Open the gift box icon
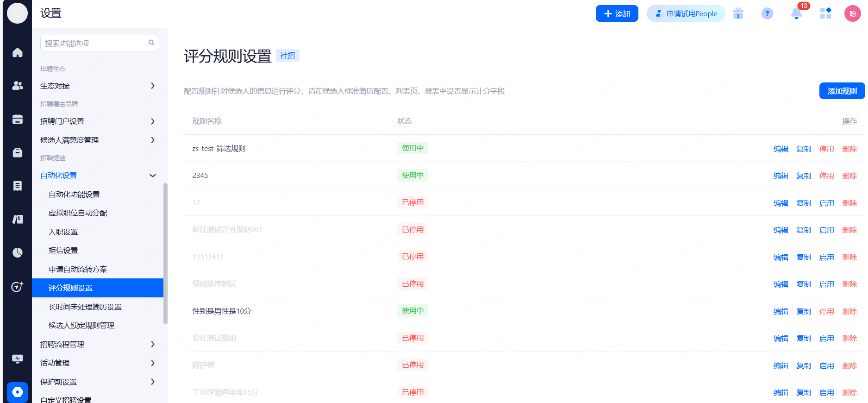This screenshot has height=403, width=868. tap(738, 13)
